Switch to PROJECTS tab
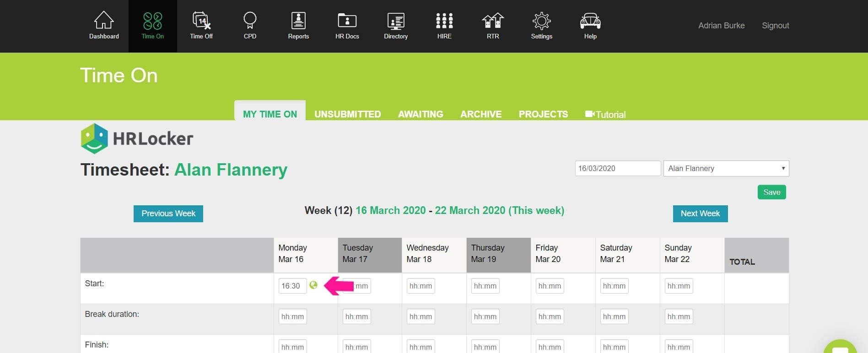 pos(543,114)
